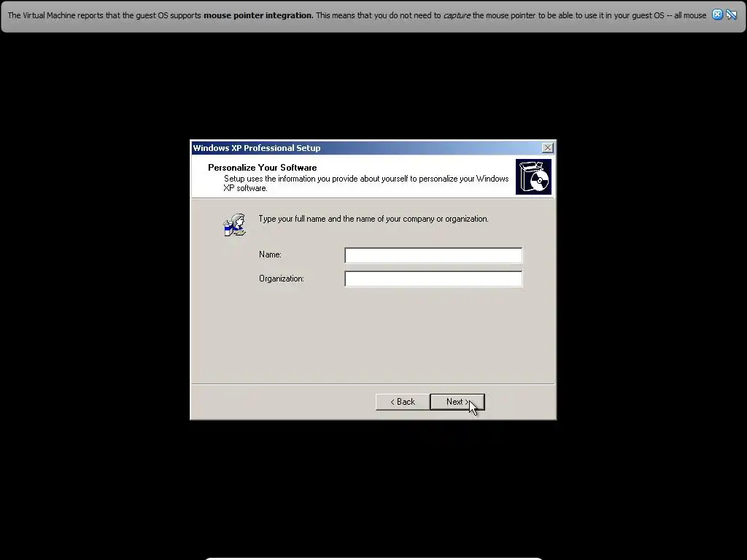Go back to previous setup page

[403, 402]
